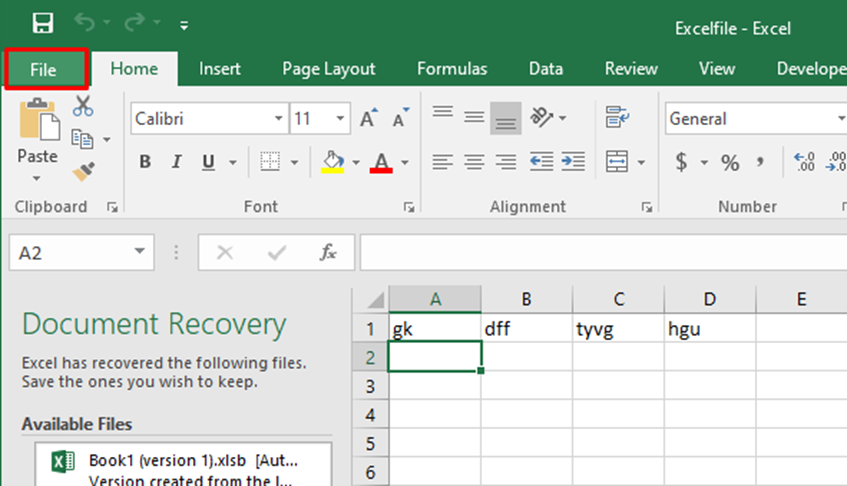Image resolution: width=847 pixels, height=486 pixels.
Task: Click the Name Box showing A2
Action: [x=82, y=252]
